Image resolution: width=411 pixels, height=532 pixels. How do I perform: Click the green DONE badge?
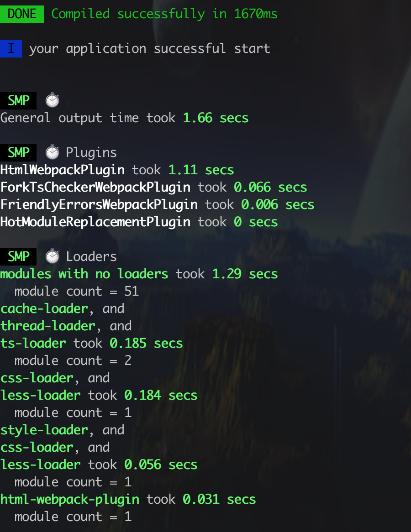(x=22, y=14)
